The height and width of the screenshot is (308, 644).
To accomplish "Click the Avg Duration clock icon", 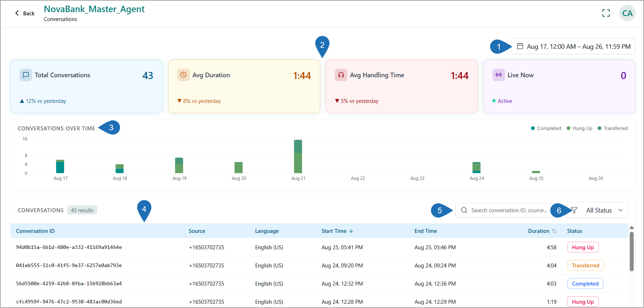I will (183, 75).
